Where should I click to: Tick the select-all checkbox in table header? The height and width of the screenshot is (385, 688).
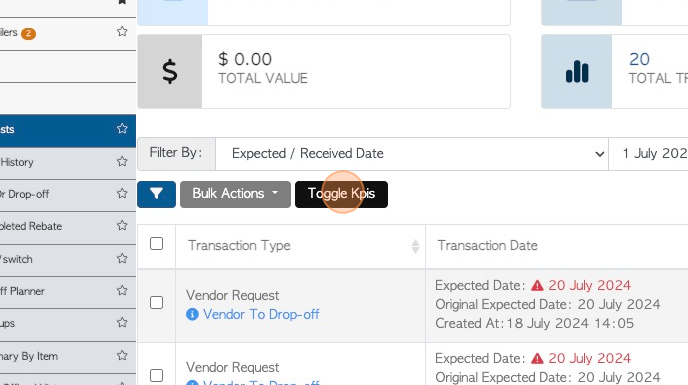tap(157, 244)
